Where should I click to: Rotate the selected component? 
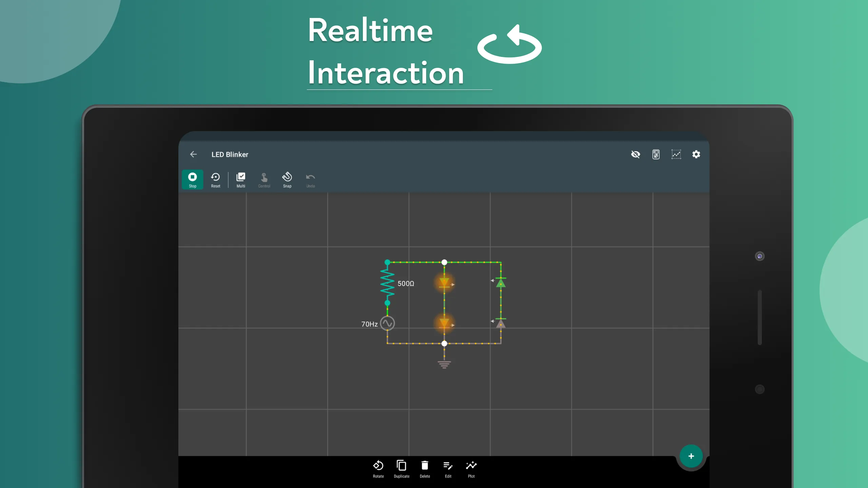pyautogui.click(x=378, y=469)
